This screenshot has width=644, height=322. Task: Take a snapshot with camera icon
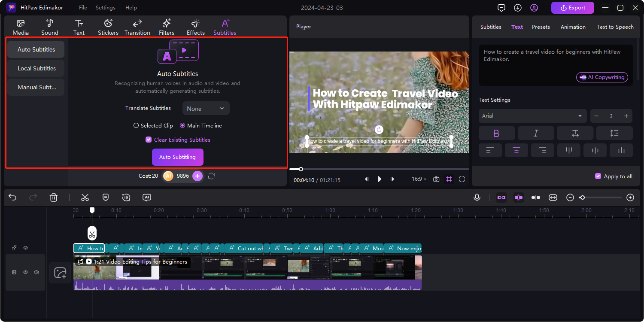pos(436,179)
